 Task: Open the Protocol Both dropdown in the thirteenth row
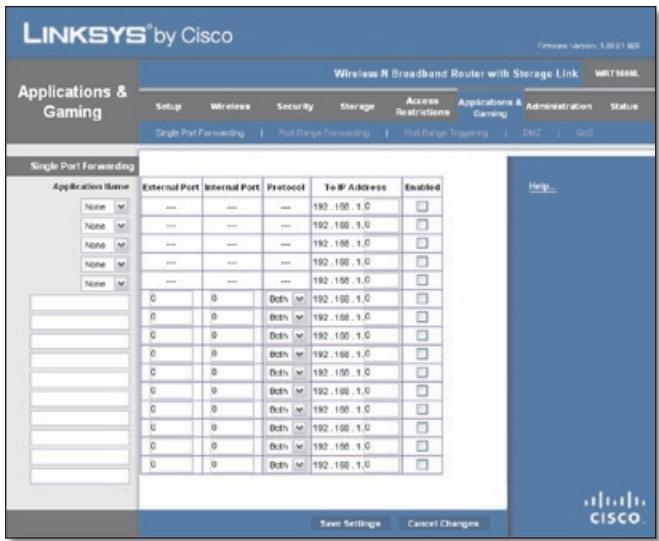[286, 428]
